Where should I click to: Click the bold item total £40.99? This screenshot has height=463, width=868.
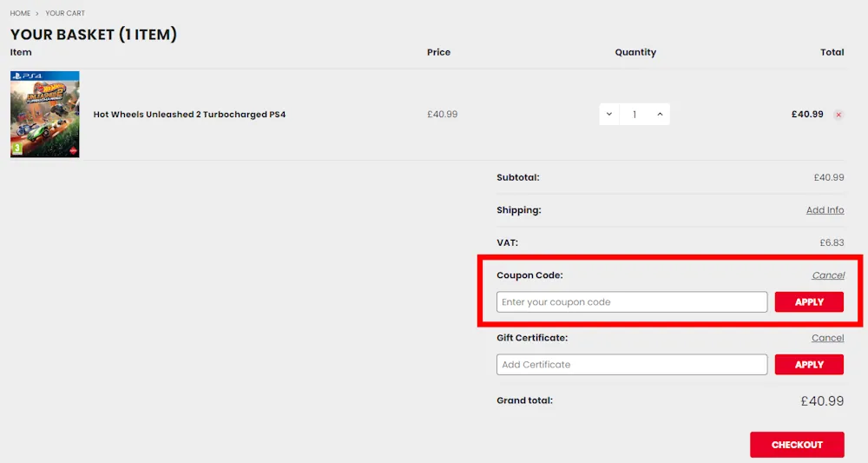807,114
